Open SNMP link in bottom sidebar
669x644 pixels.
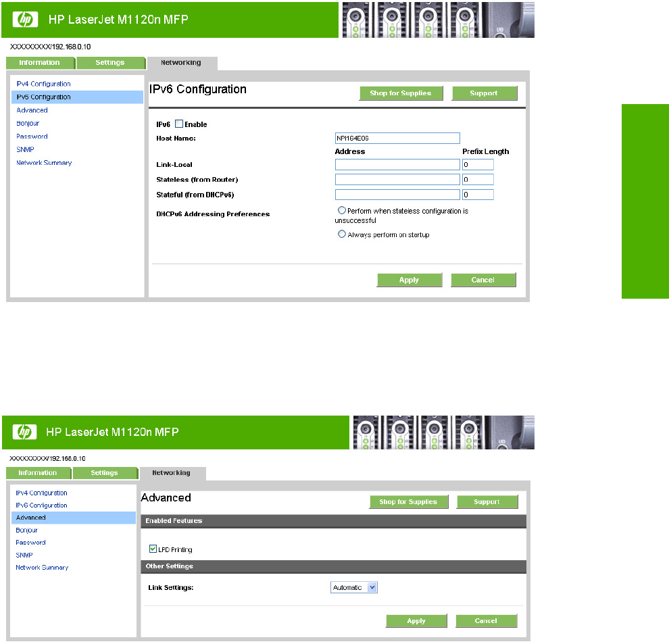pos(24,555)
